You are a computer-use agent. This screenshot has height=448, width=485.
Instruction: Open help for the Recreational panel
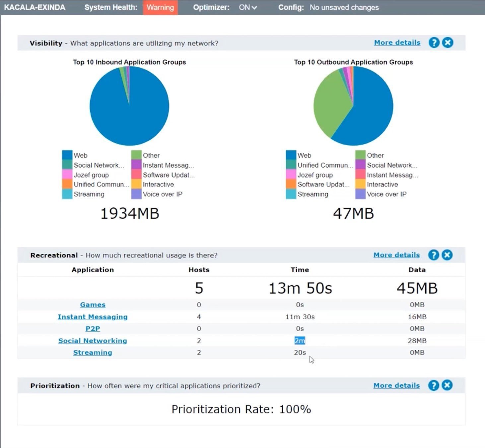point(434,255)
